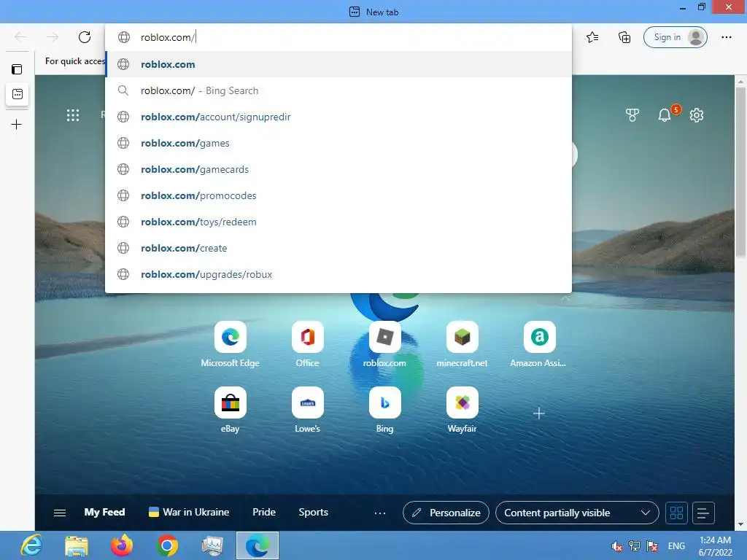Collapse the quick links chevron
The image size is (747, 560).
(x=565, y=298)
